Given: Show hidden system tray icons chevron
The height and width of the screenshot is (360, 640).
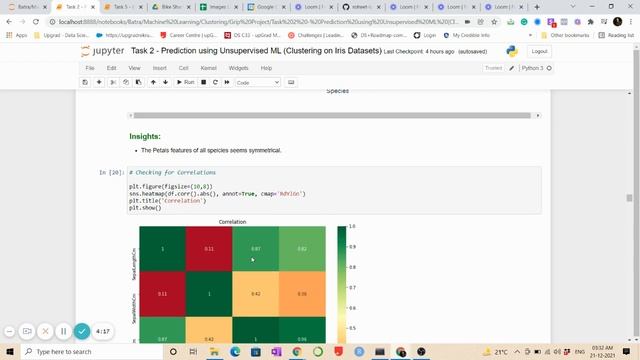Looking at the screenshot, I should tap(517, 351).
